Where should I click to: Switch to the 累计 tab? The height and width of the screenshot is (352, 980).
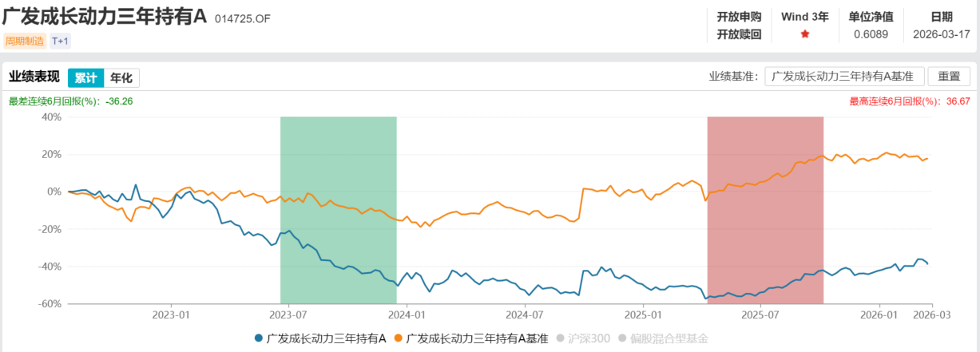[85, 77]
